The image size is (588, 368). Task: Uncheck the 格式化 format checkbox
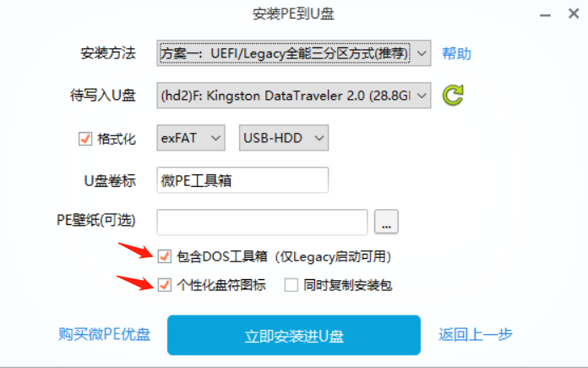click(85, 139)
